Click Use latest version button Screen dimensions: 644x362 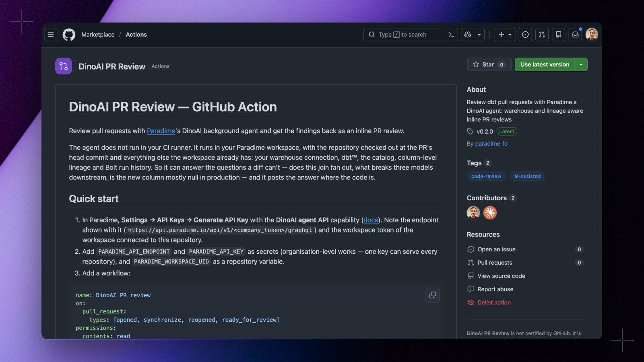(545, 64)
